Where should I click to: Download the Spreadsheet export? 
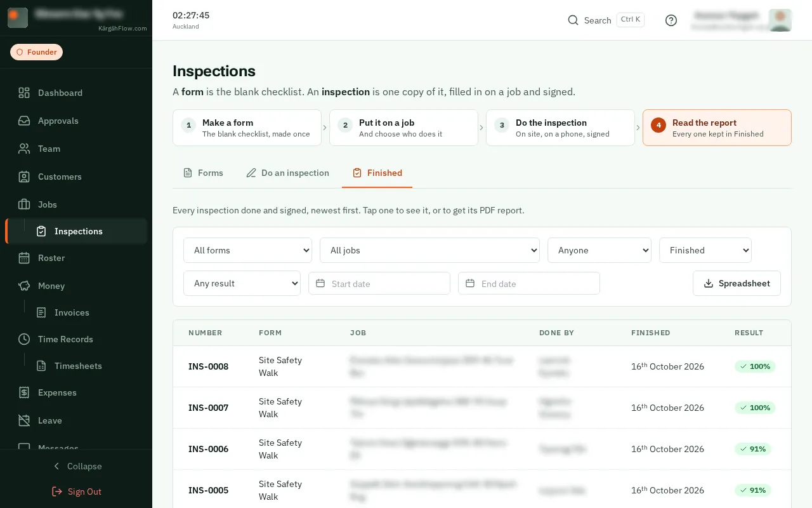pyautogui.click(x=737, y=283)
